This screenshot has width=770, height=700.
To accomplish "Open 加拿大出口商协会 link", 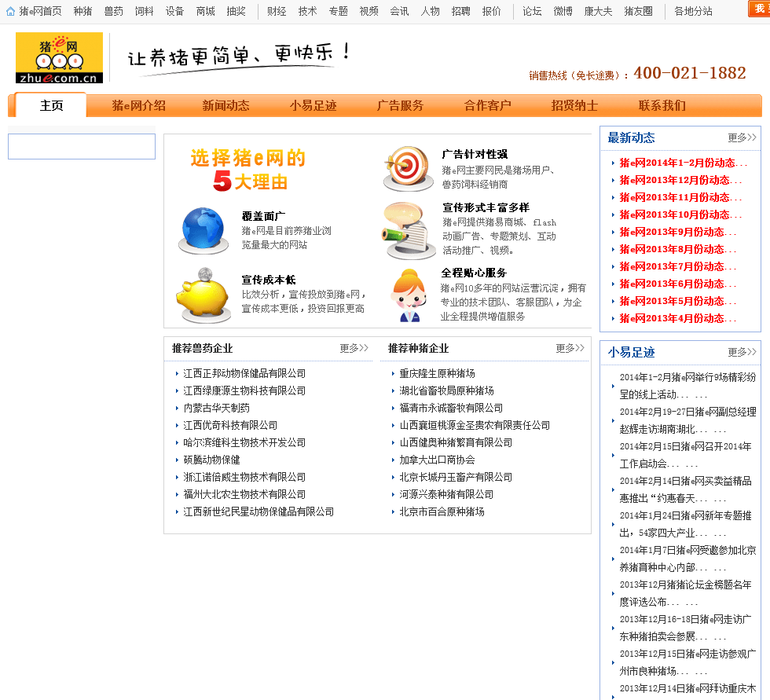I will pos(437,460).
